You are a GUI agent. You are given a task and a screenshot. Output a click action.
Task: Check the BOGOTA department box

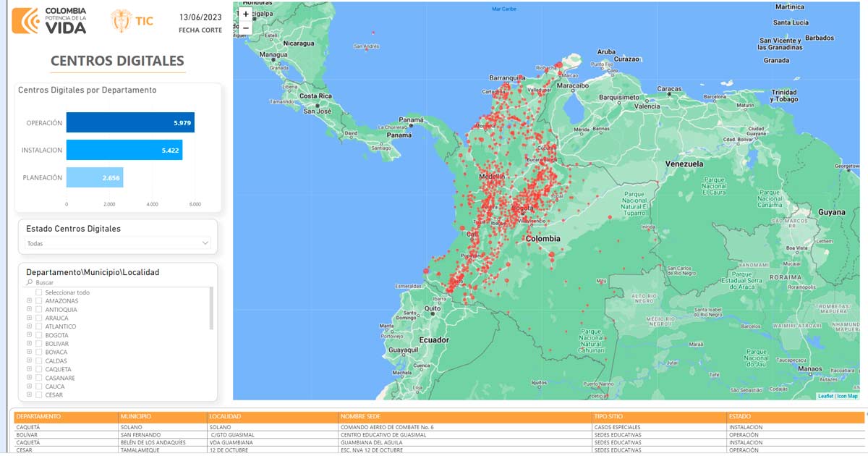tap(38, 335)
